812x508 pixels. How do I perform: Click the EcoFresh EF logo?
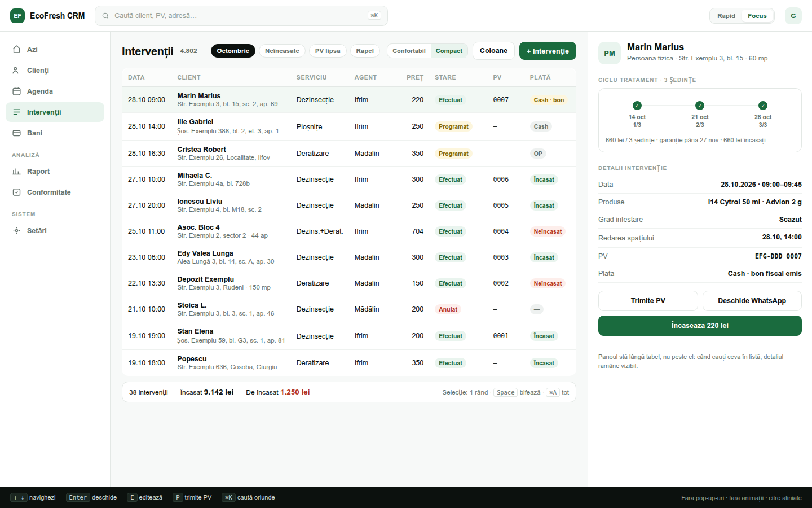pos(17,16)
